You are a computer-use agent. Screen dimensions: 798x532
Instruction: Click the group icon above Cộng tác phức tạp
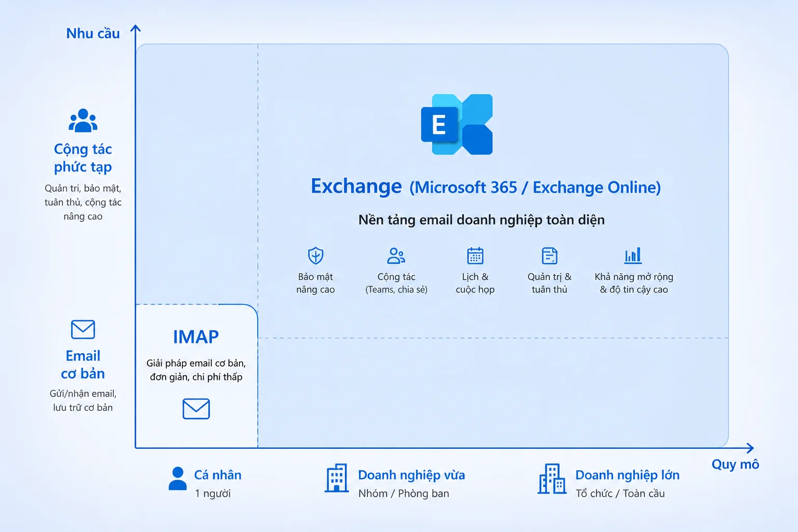[x=83, y=121]
